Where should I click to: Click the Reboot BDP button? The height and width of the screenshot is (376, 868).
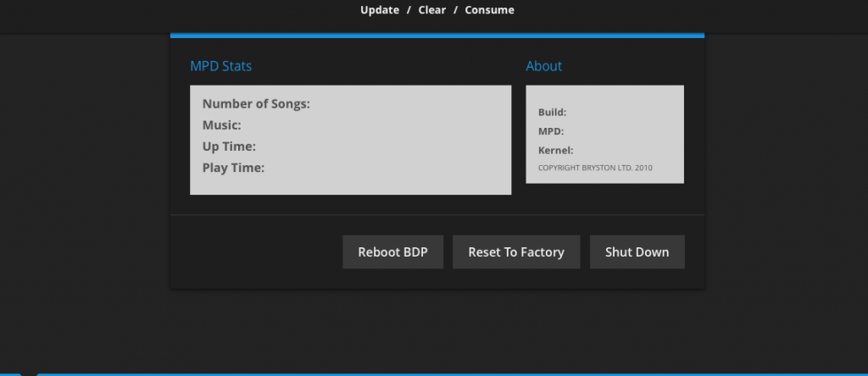point(393,252)
